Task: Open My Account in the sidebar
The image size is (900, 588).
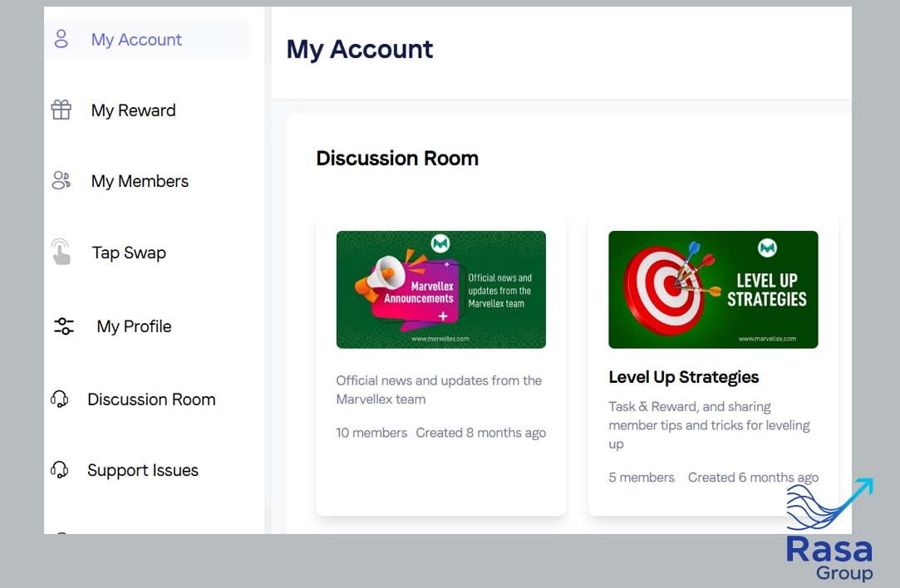Action: pyautogui.click(x=136, y=40)
